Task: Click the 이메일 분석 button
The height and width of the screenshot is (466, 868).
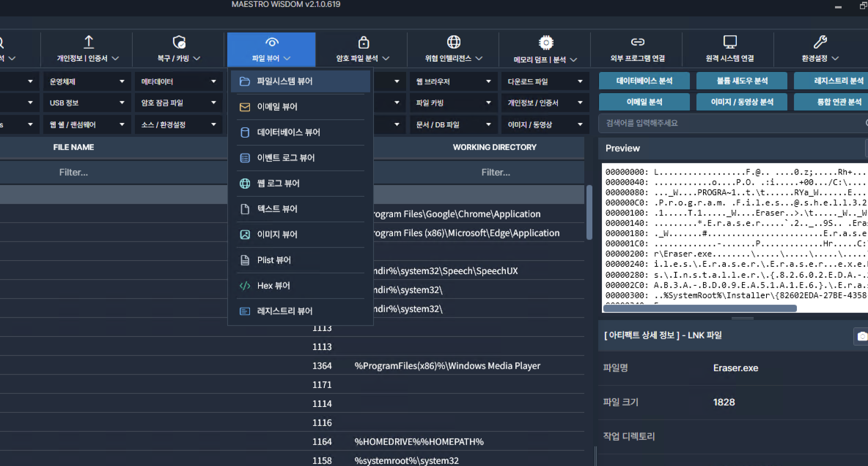Action: (x=644, y=102)
